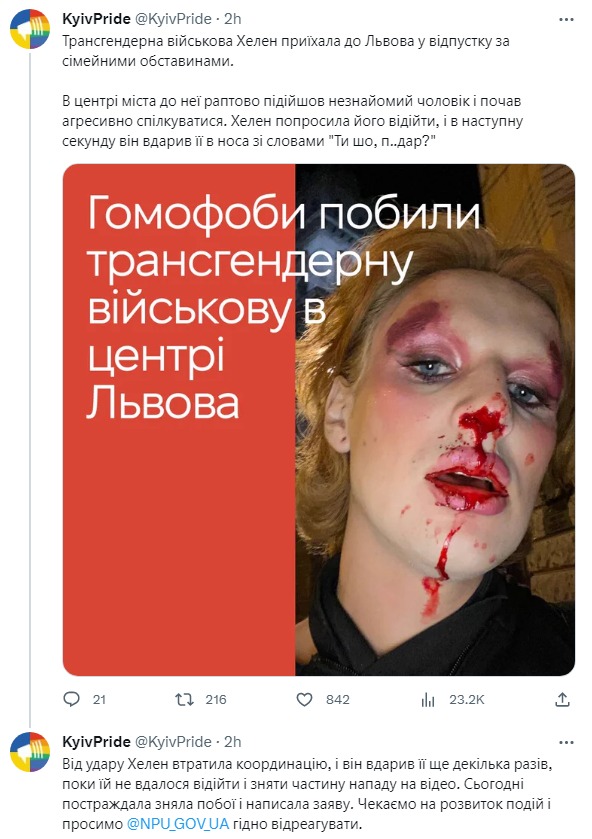Open the attached tweet image
592x839 pixels.
319,420
